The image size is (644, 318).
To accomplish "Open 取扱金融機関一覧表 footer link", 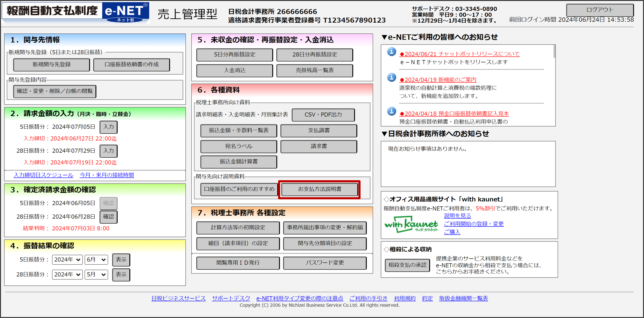I will pyautogui.click(x=463, y=298).
